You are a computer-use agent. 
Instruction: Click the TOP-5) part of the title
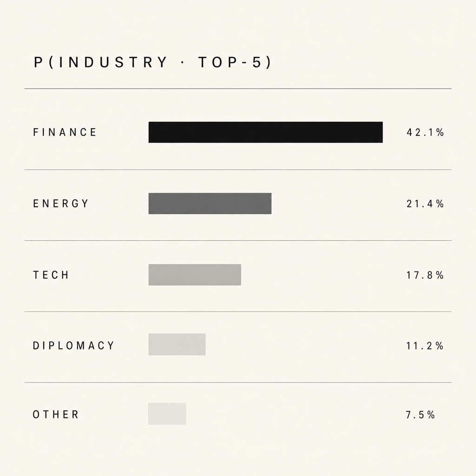[235, 62]
